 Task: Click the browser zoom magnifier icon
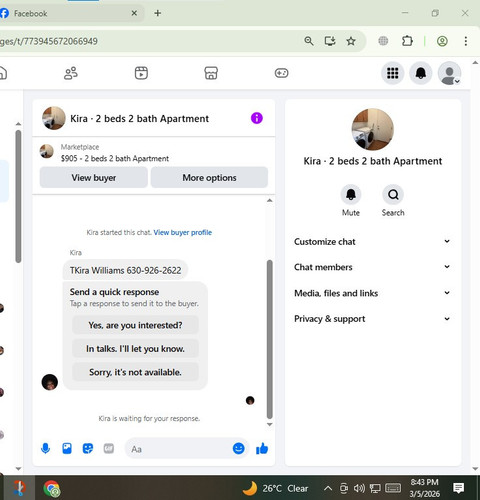click(x=309, y=41)
